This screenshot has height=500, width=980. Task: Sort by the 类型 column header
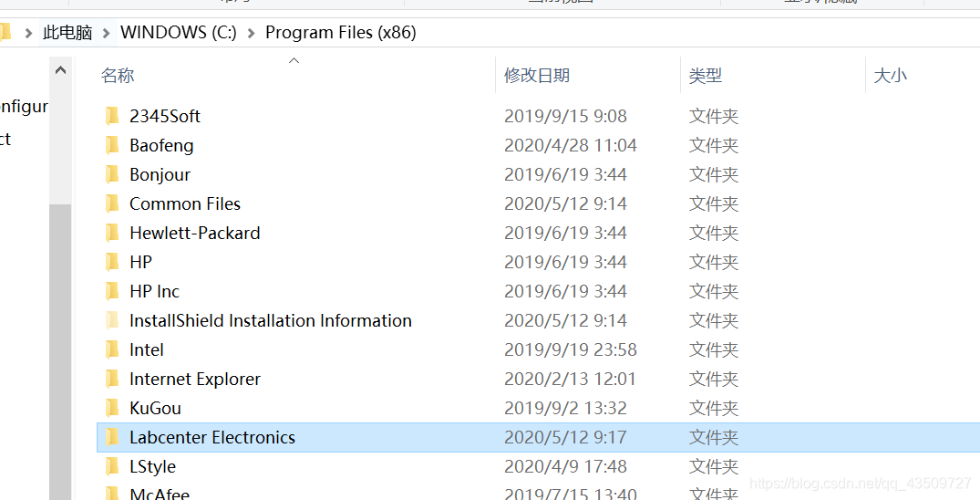[706, 76]
